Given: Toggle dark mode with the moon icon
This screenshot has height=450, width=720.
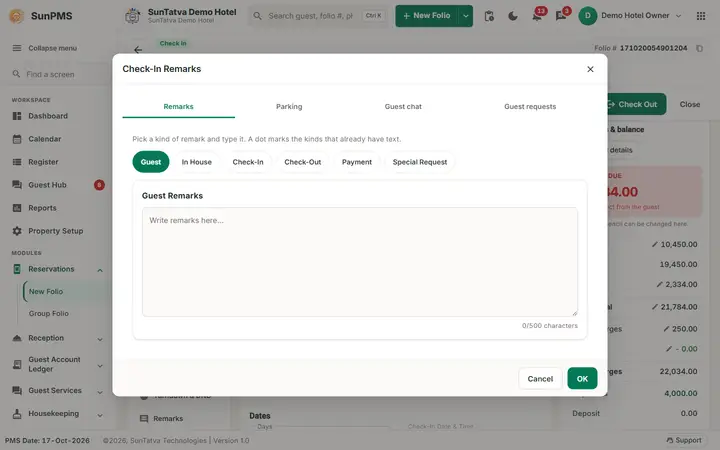Looking at the screenshot, I should (x=512, y=16).
